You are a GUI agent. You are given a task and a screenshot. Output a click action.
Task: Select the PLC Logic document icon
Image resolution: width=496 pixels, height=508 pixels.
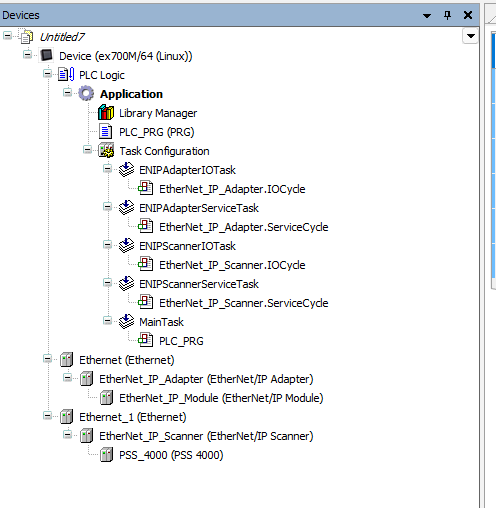click(66, 74)
